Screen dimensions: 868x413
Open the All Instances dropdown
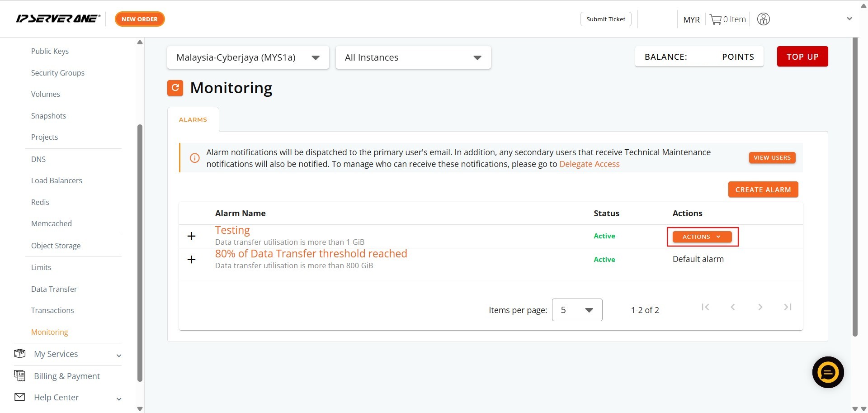(413, 57)
